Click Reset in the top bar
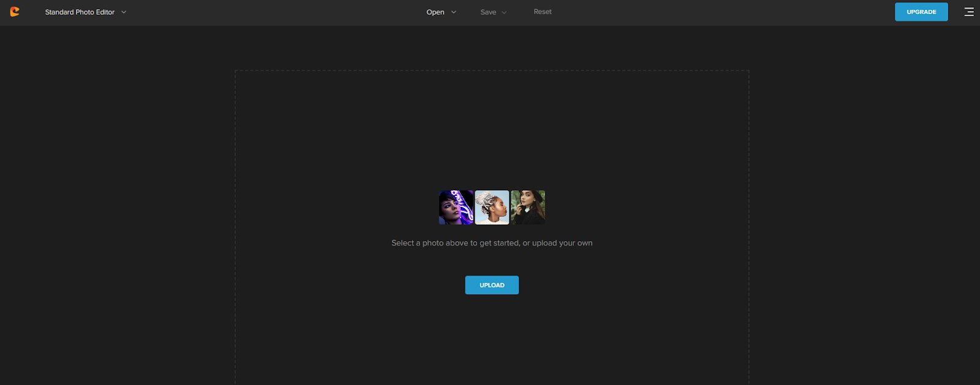Viewport: 980px width, 385px height. click(542, 12)
